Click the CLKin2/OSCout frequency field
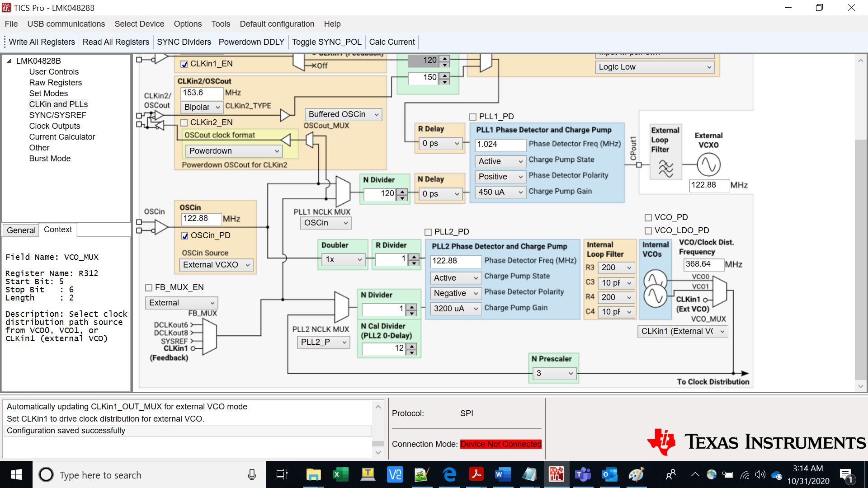This screenshot has height=488, width=868. 202,93
